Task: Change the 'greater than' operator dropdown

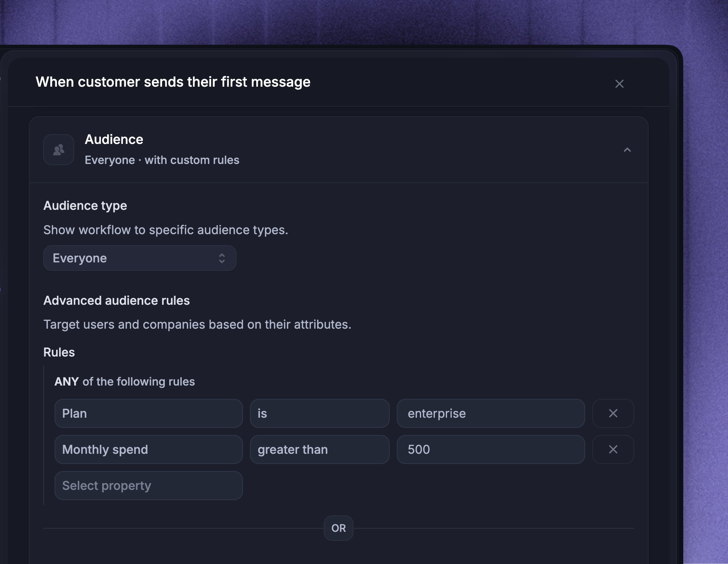Action: 320,449
